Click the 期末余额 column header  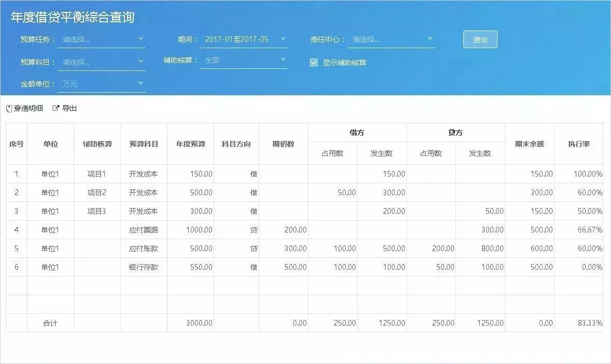point(529,144)
